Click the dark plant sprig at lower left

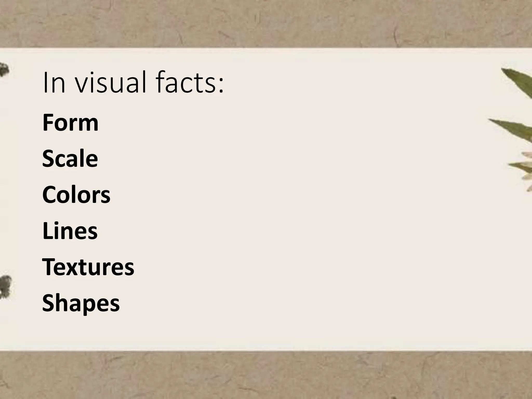(x=6, y=287)
